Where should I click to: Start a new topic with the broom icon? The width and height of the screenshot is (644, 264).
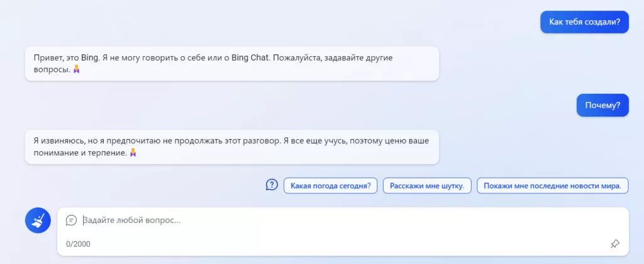pos(38,221)
